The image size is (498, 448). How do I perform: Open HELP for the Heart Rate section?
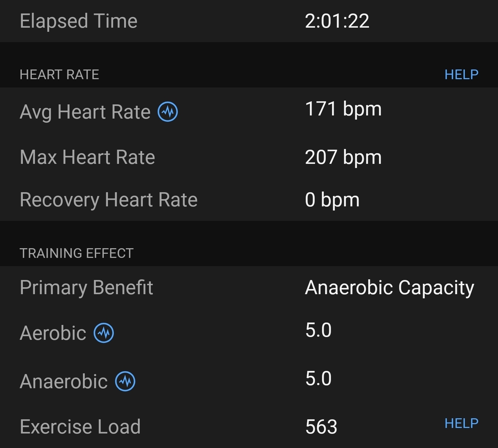pyautogui.click(x=461, y=75)
